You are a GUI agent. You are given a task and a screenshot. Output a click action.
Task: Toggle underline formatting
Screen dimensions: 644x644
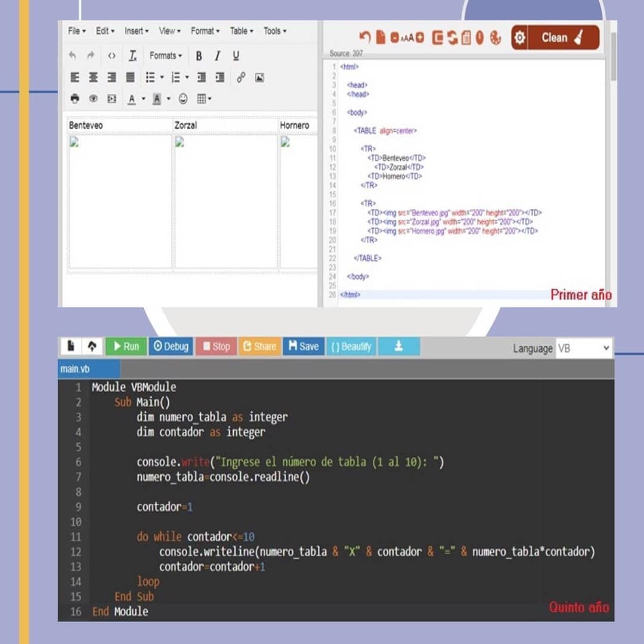click(x=236, y=56)
